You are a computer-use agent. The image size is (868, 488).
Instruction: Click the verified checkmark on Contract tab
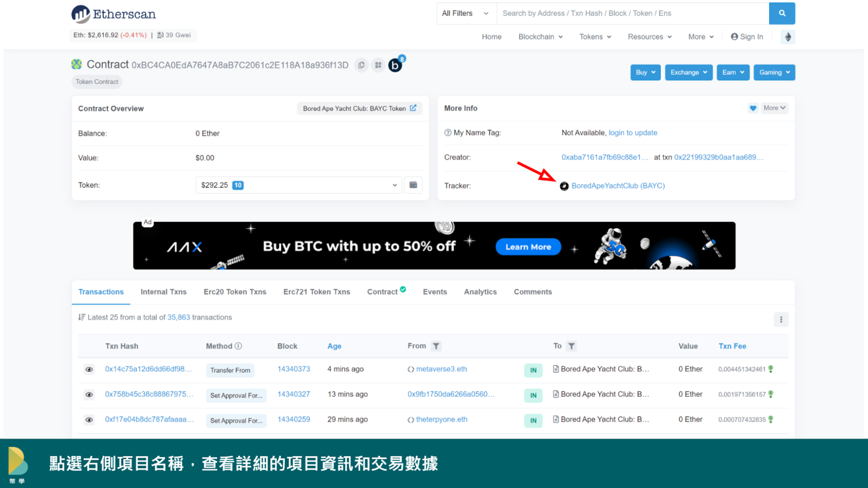coord(403,289)
